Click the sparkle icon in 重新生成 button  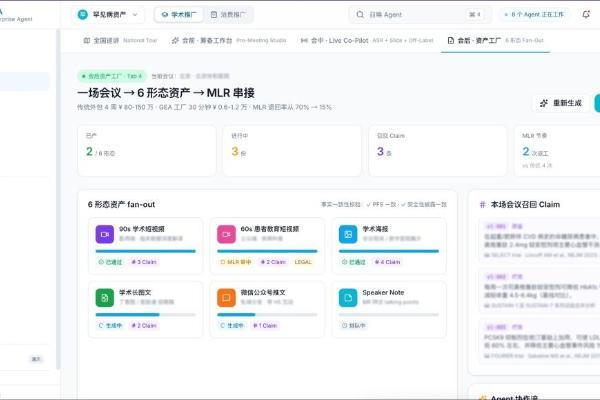[544, 103]
